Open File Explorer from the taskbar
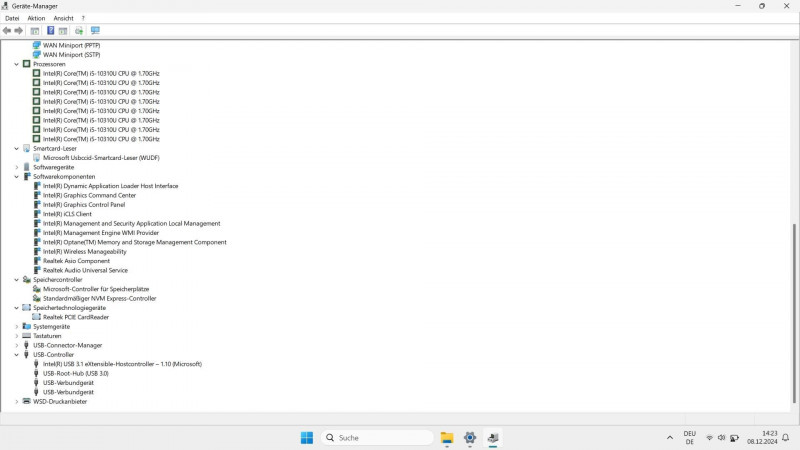 point(447,438)
